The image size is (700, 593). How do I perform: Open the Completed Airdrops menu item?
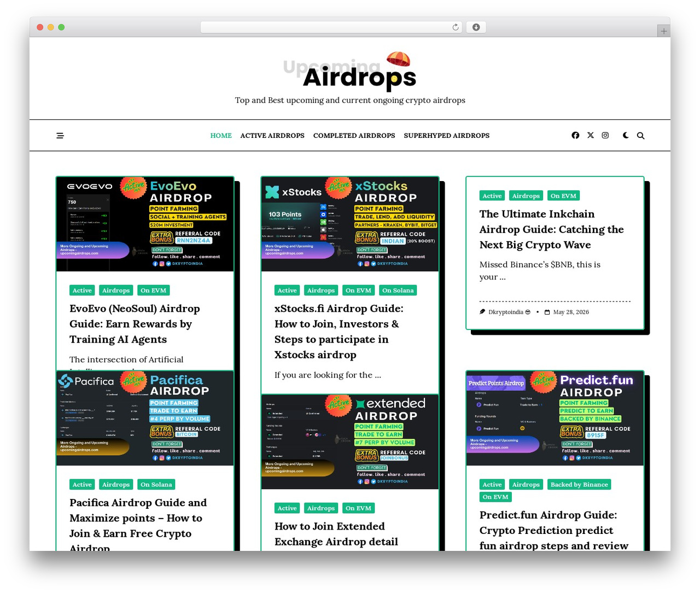point(354,136)
